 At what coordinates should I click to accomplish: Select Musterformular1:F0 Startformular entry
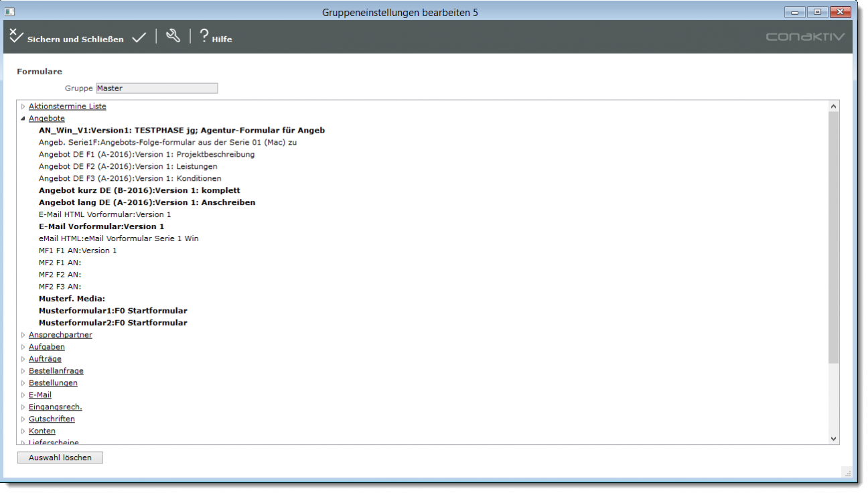pyautogui.click(x=113, y=311)
